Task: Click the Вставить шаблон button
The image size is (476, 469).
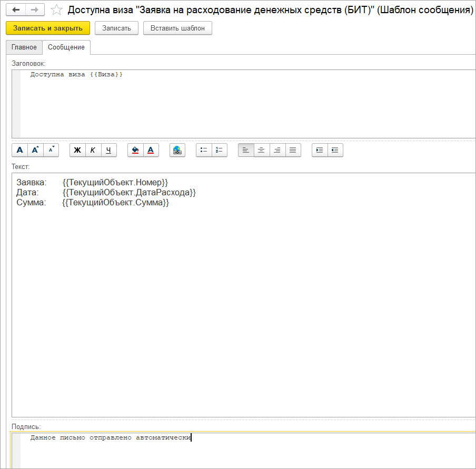Action: click(x=177, y=28)
